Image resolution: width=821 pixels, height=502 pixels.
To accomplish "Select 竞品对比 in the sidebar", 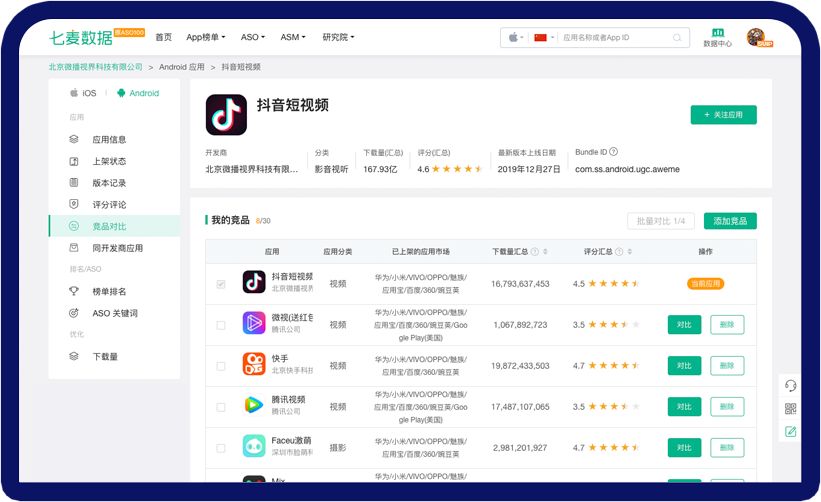I will 114,226.
